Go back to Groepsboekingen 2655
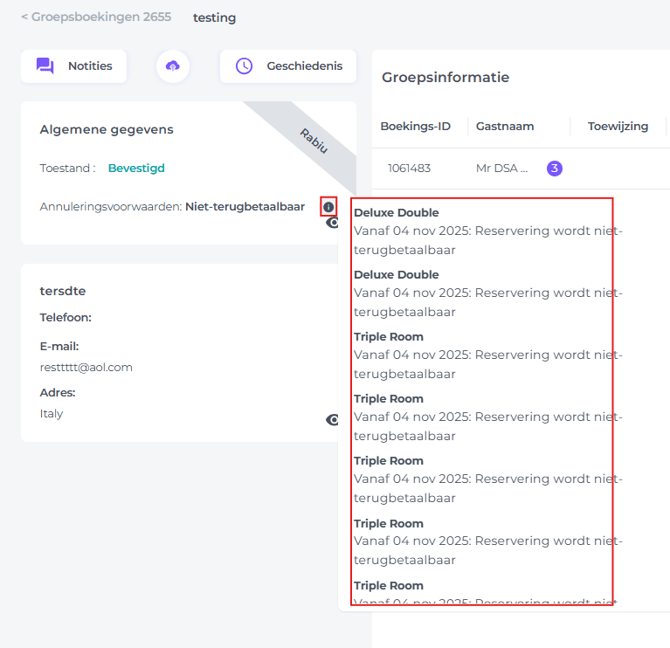This screenshot has width=670, height=648. point(96,17)
